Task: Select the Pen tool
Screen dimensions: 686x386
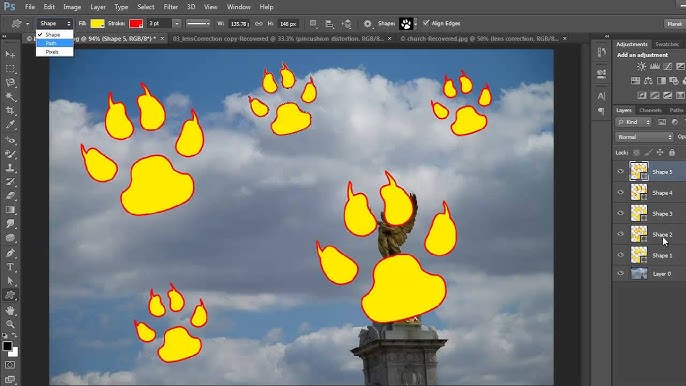Action: tap(10, 253)
